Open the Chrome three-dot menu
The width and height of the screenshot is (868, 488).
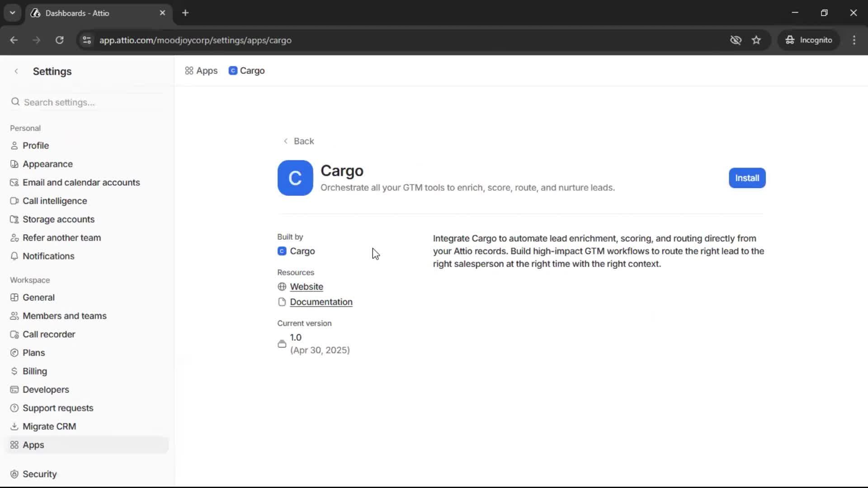coord(854,40)
